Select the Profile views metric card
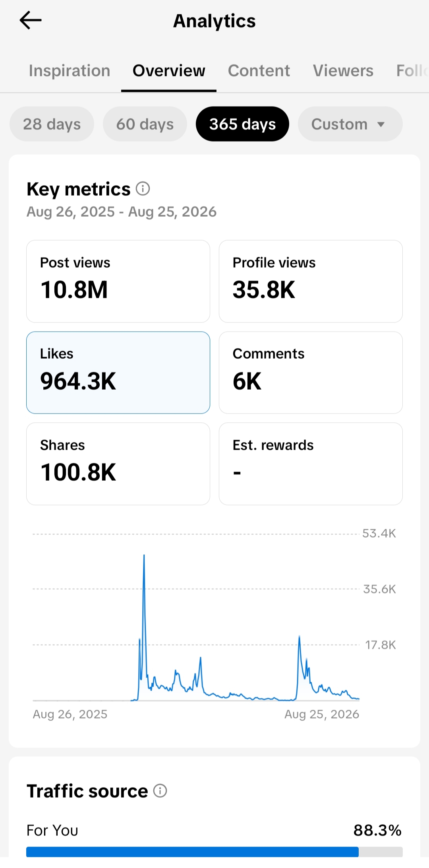The height and width of the screenshot is (868, 429). (311, 281)
